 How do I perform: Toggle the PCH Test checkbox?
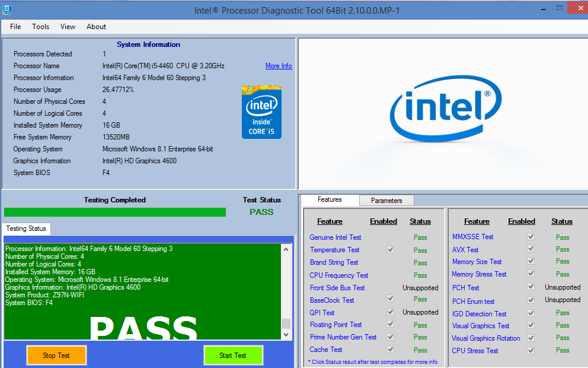531,287
